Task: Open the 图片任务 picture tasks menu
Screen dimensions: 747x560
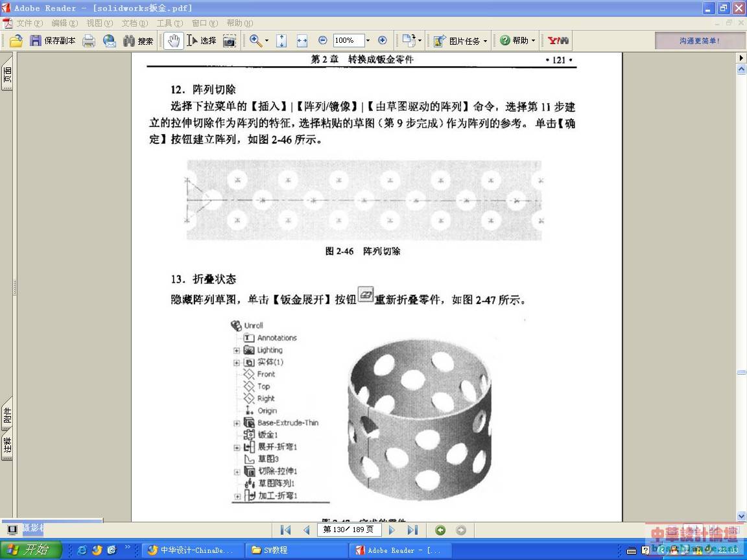Action: [460, 41]
